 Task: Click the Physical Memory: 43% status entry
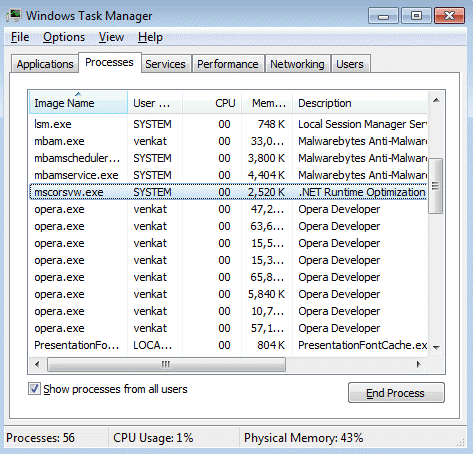(303, 438)
